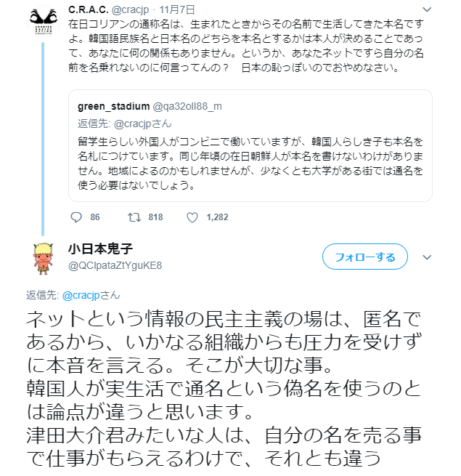This screenshot has width=461, height=476.
Task: Click the reply speech bubble icon
Action: [x=78, y=217]
